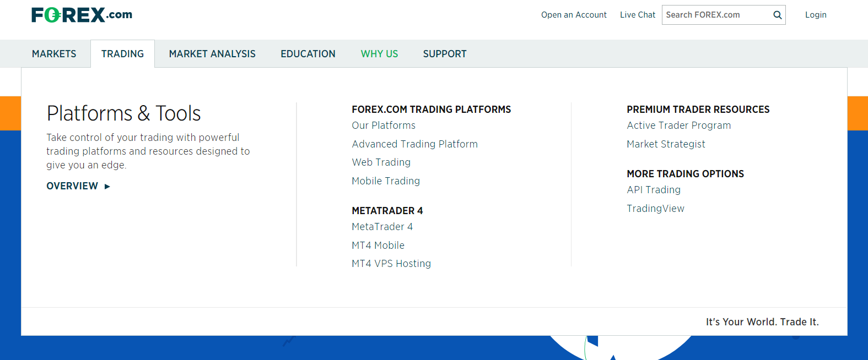The image size is (868, 360).
Task: Open the Education menu
Action: coord(308,54)
